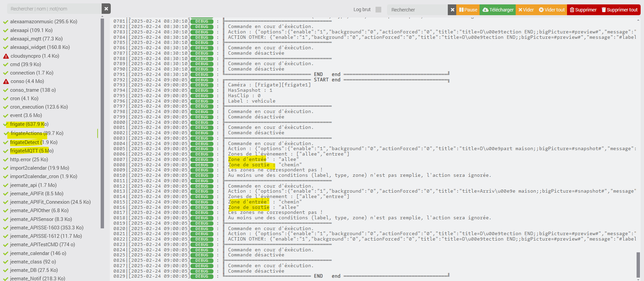Open the jeemate_APIFit_Connexion log

50,202
